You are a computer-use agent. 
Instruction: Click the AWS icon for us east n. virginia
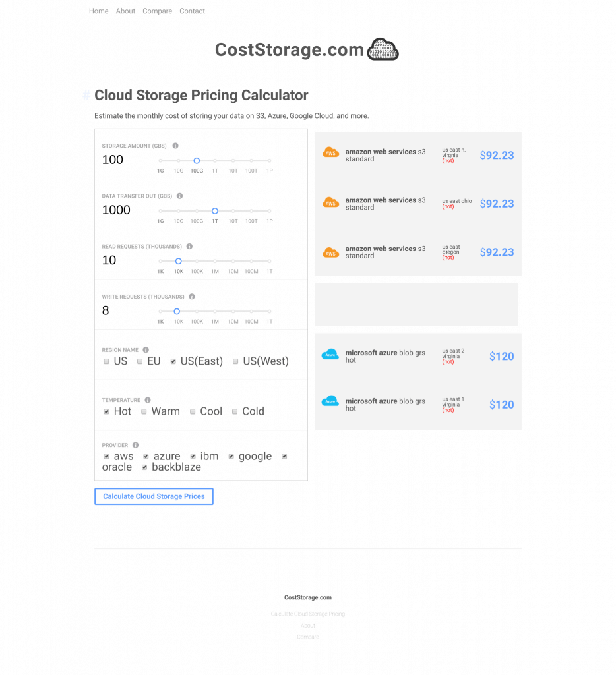click(x=331, y=152)
